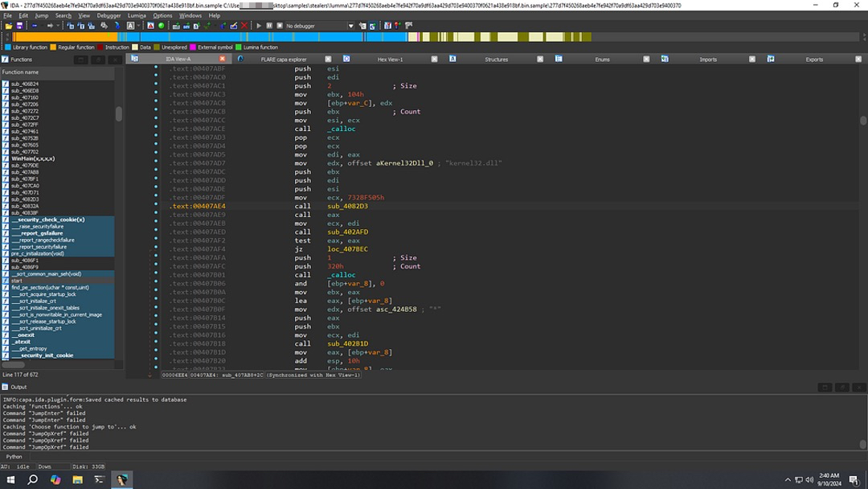Click the Open file toolbar icon
The image size is (868, 489).
tap(9, 26)
